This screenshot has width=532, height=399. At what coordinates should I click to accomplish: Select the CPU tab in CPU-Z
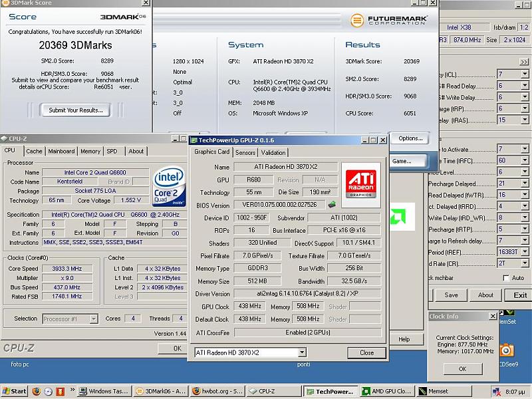point(10,151)
